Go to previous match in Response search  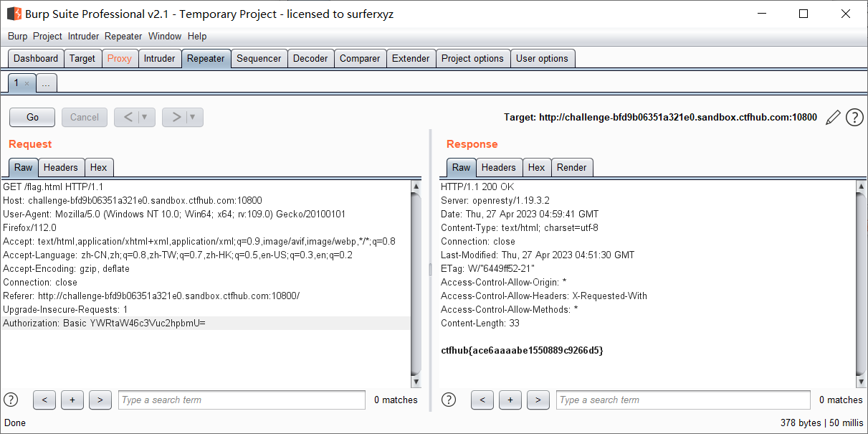[x=482, y=400]
